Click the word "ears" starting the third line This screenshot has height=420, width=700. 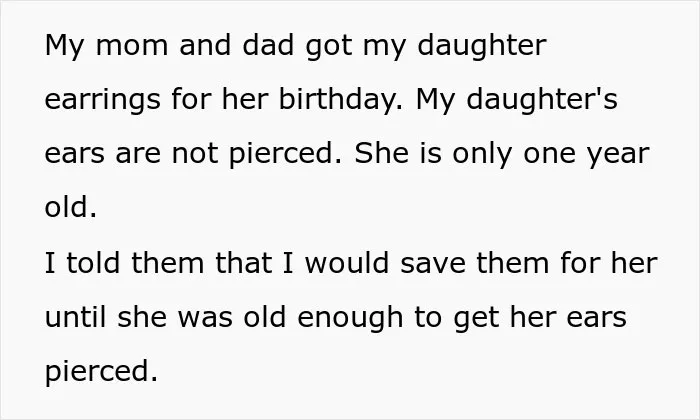click(x=74, y=154)
